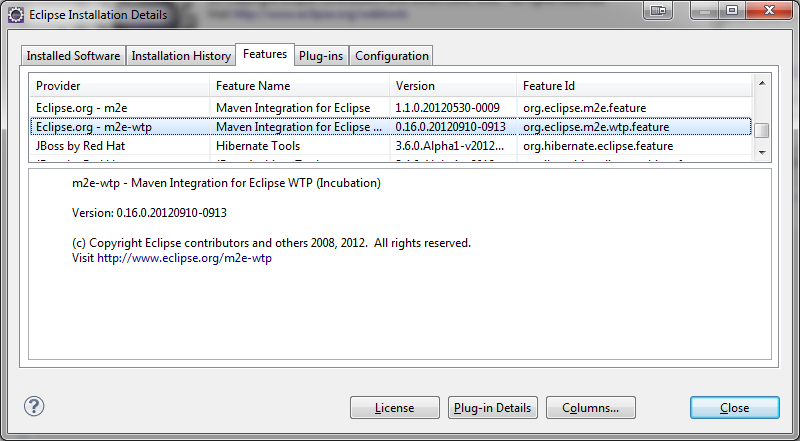
Task: Open the Installation History tab
Action: 181,56
